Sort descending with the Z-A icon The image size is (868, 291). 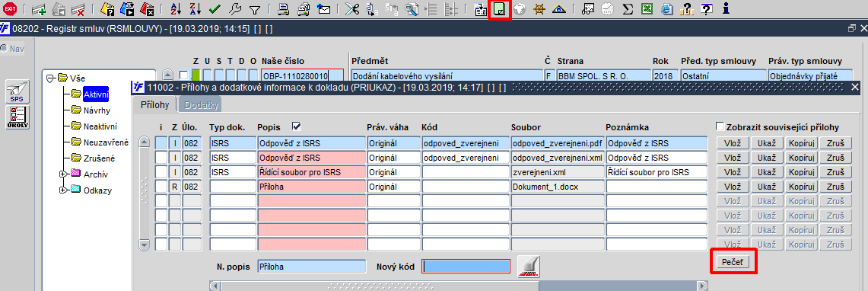[x=195, y=9]
